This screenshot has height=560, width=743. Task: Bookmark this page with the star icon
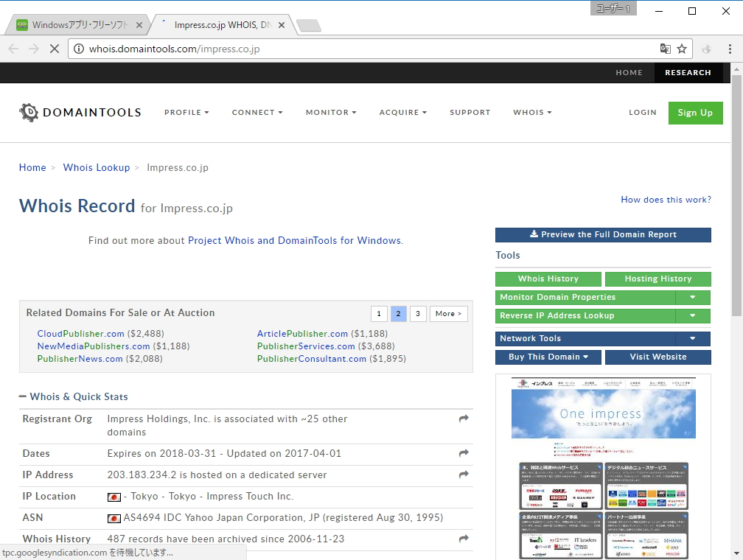point(682,49)
